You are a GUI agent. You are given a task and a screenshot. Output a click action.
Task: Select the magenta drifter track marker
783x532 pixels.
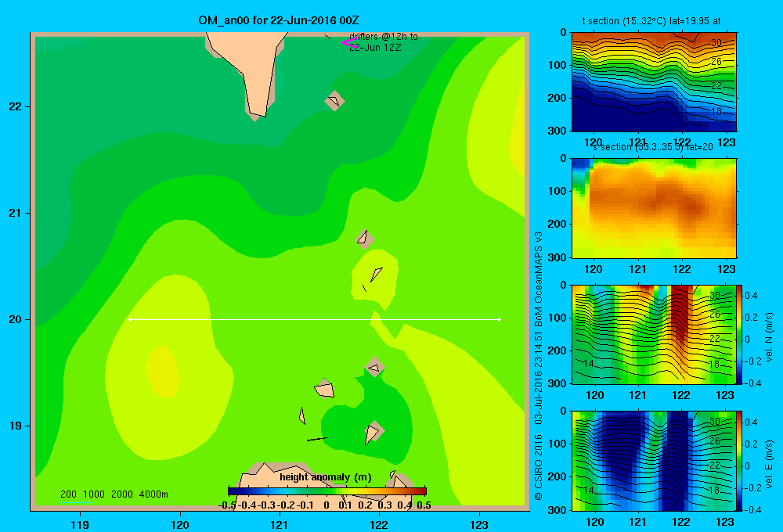(349, 43)
